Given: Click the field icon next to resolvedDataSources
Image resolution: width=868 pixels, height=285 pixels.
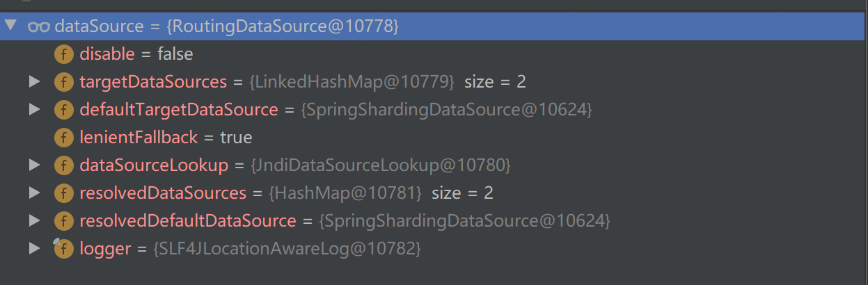Looking at the screenshot, I should (64, 193).
